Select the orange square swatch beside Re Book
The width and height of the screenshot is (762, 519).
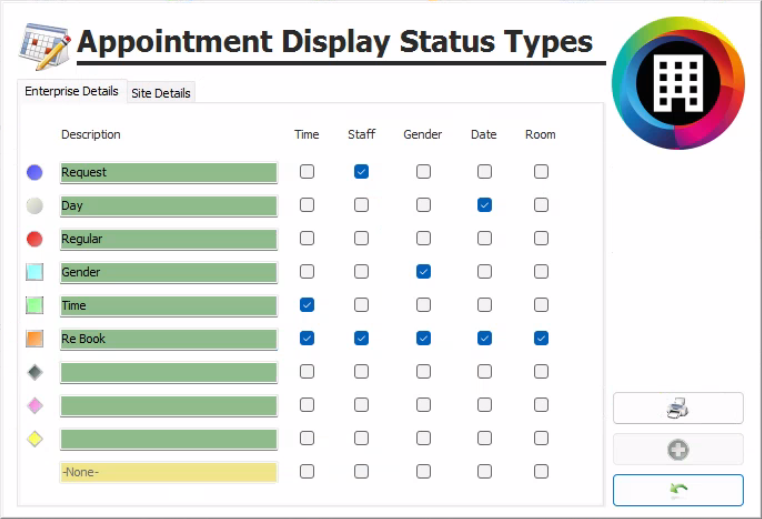(35, 338)
